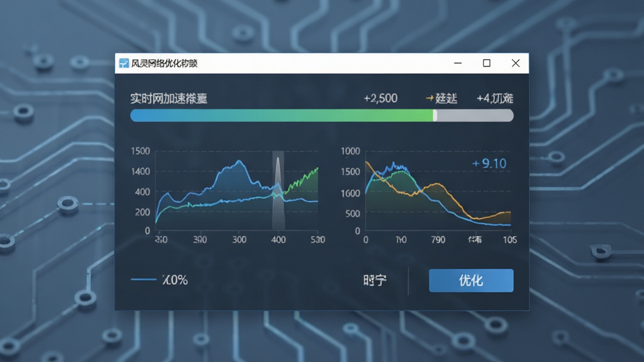Click the text button left of 优化
The height and width of the screenshot is (362, 644).
375,280
